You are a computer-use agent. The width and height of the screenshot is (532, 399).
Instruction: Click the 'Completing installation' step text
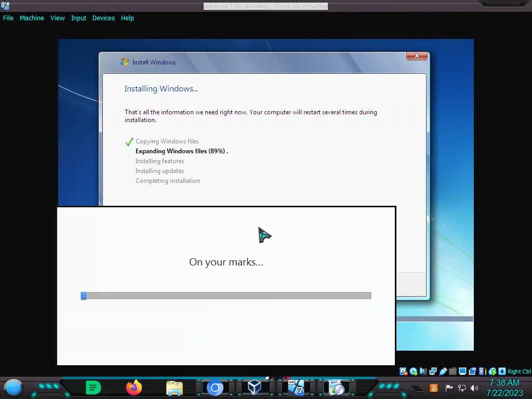[168, 181]
